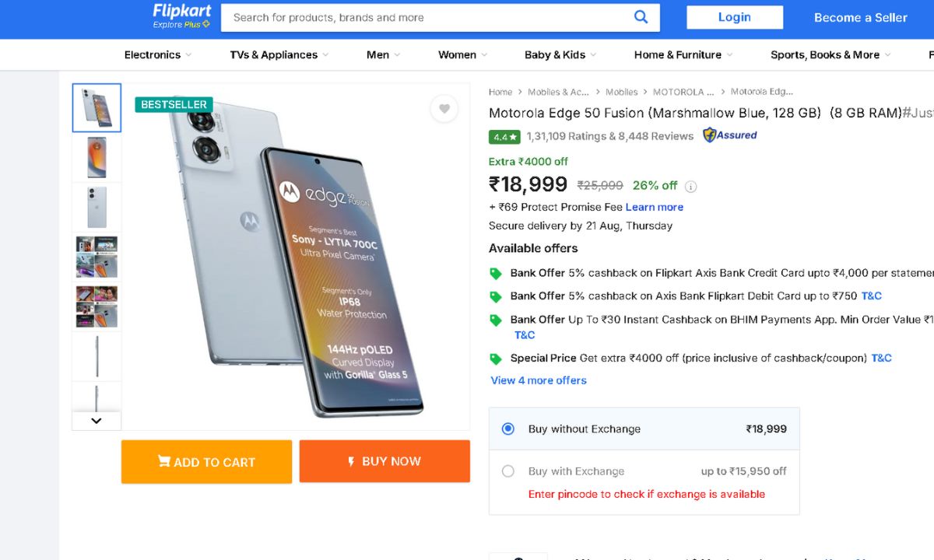
Task: Click the Flipkart Assured badge
Action: [729, 135]
